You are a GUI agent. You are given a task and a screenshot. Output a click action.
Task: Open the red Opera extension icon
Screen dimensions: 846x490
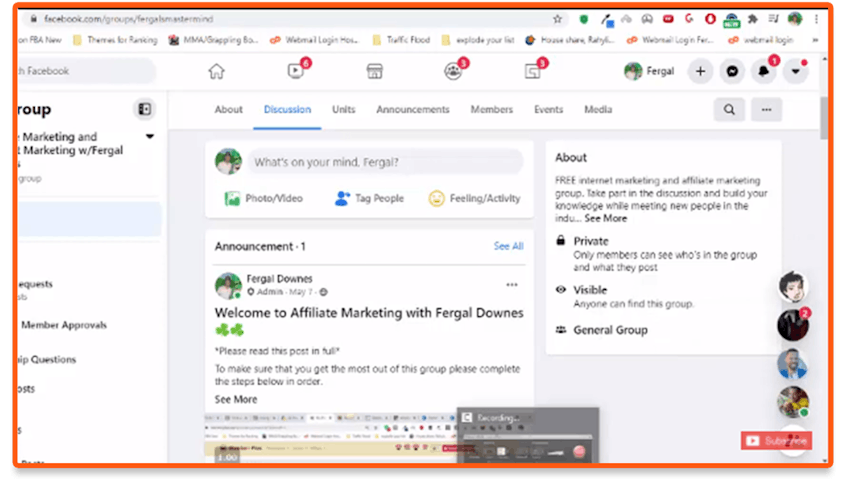click(711, 19)
